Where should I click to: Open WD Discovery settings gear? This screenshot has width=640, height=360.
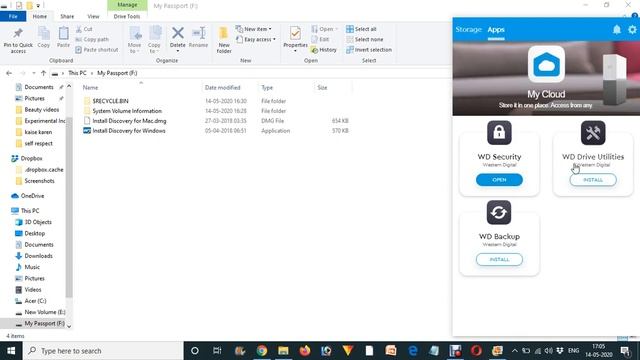click(632, 29)
